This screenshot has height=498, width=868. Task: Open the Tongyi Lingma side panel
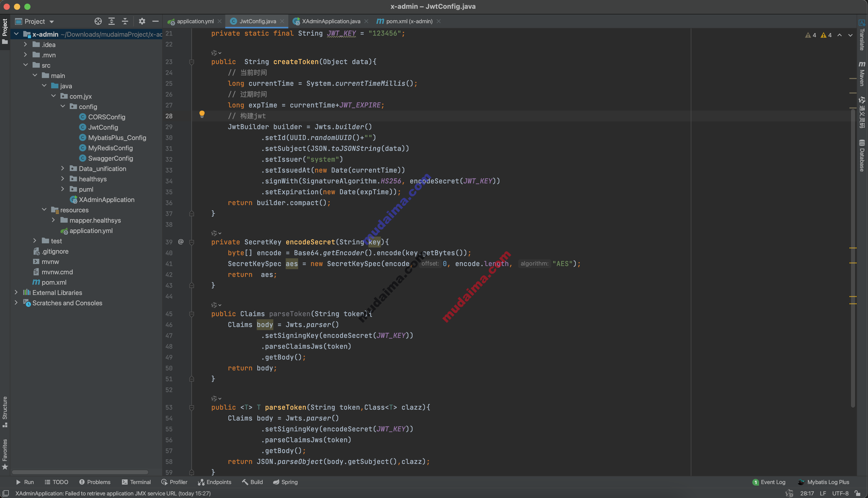[862, 112]
